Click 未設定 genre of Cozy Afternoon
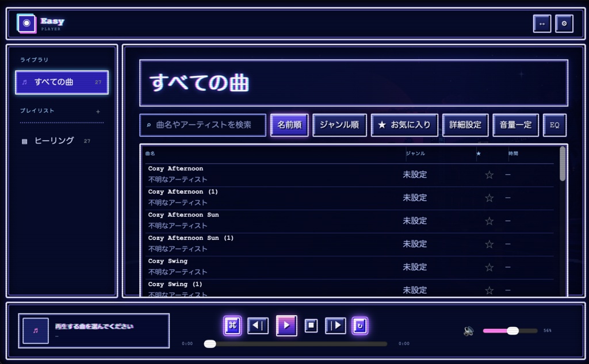The image size is (589, 364). point(415,175)
